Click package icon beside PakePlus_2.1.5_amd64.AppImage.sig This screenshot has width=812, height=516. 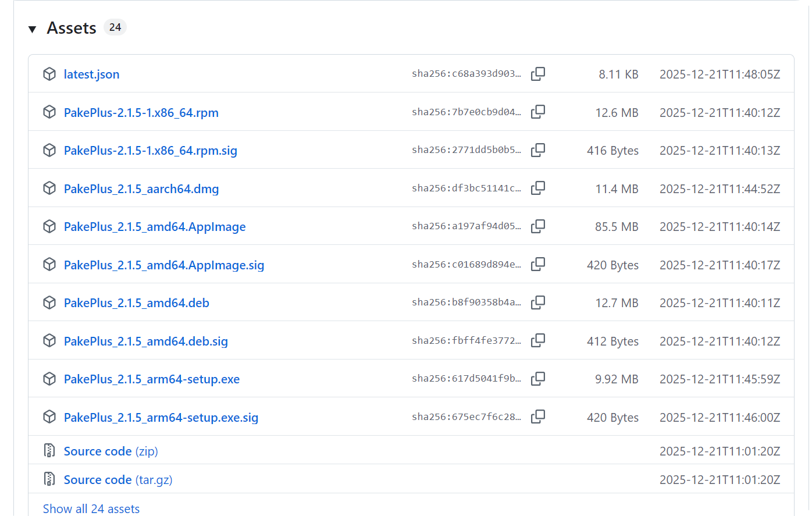pos(49,264)
